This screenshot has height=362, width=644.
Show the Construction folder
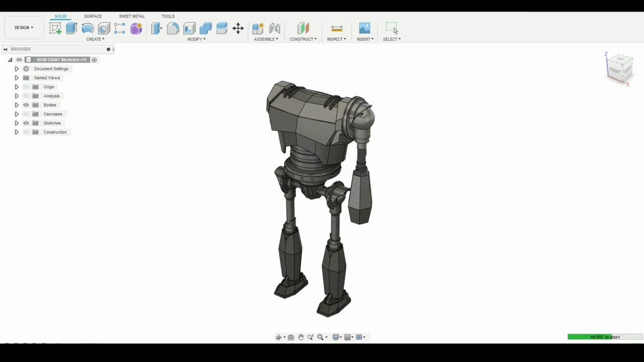point(26,132)
